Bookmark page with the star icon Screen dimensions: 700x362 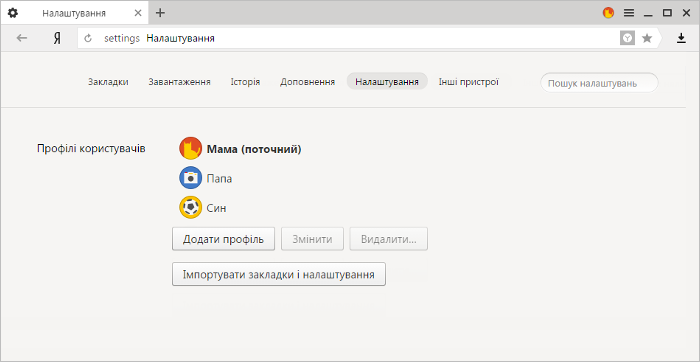pos(647,38)
